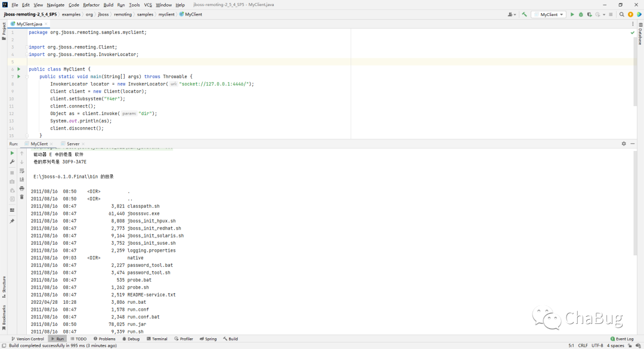
Task: Click the read-only lock icon in status bar
Action: click(630, 345)
